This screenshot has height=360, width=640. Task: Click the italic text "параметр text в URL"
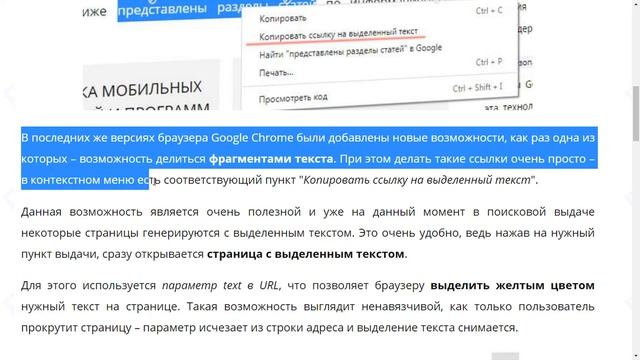[221, 285]
